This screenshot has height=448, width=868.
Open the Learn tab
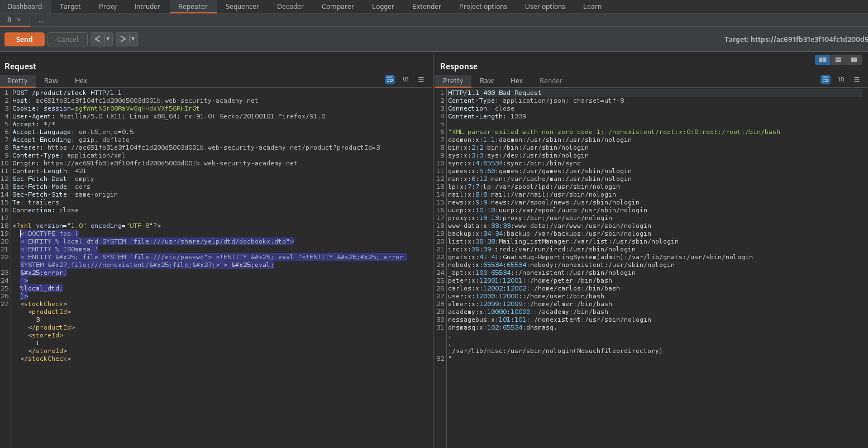[x=592, y=6]
